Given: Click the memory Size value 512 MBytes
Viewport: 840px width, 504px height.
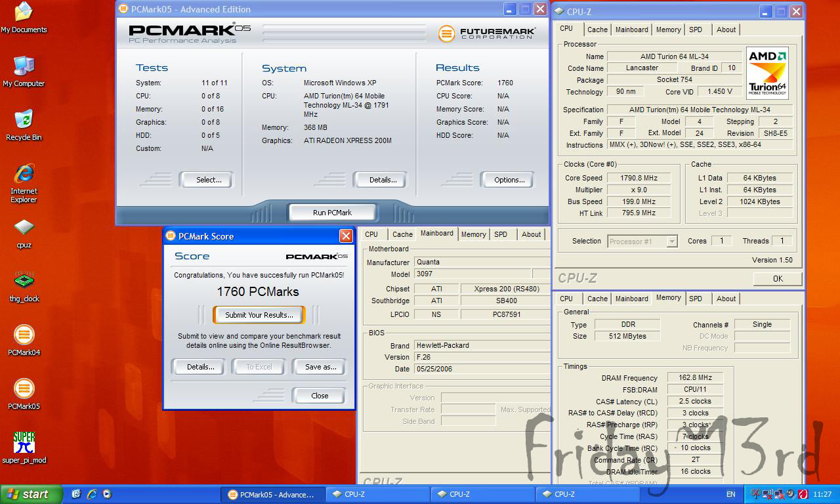Looking at the screenshot, I should tap(627, 336).
